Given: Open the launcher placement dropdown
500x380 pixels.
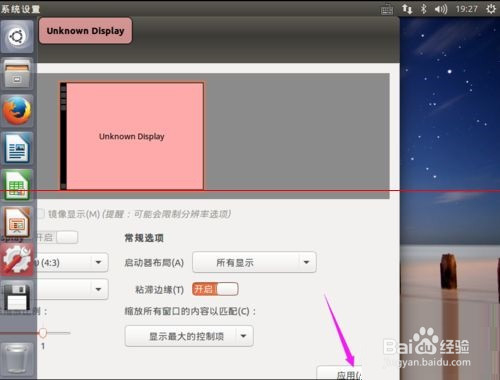Looking at the screenshot, I should [254, 262].
